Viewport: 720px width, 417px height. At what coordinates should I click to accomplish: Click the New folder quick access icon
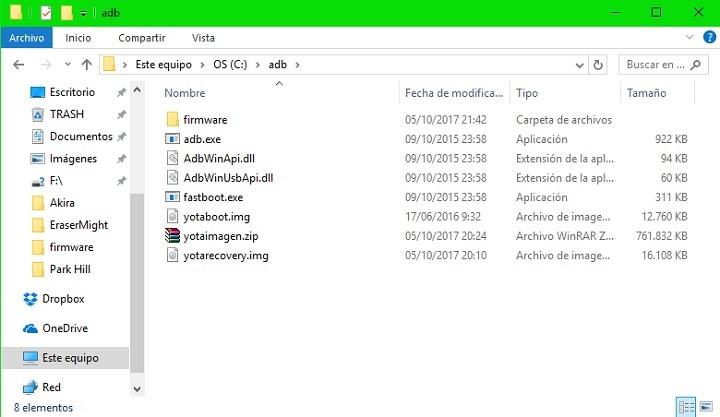(67, 13)
